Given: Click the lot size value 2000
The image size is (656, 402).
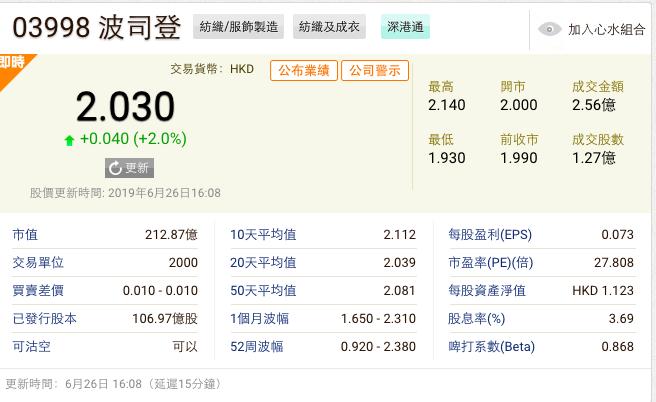Looking at the screenshot, I should (x=183, y=263).
